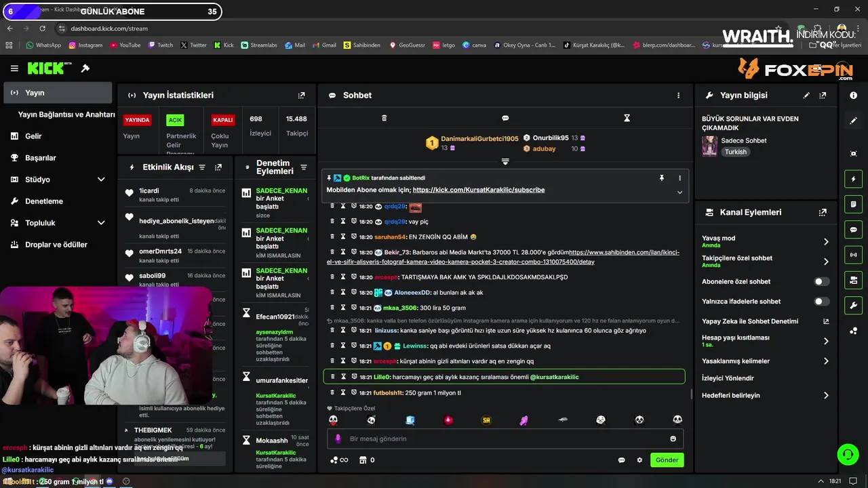Click the pencil icon in right sidebar
Viewport: 868px width, 488px height.
(854, 121)
